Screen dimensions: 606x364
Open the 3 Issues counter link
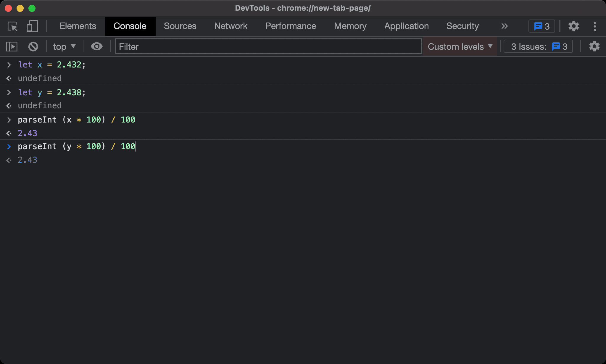coord(538,46)
